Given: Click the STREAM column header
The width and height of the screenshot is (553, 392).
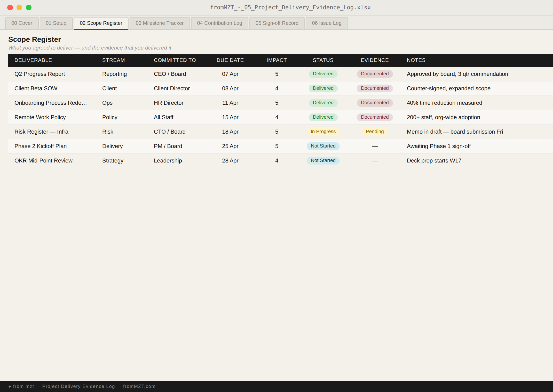Looking at the screenshot, I should 113,60.
